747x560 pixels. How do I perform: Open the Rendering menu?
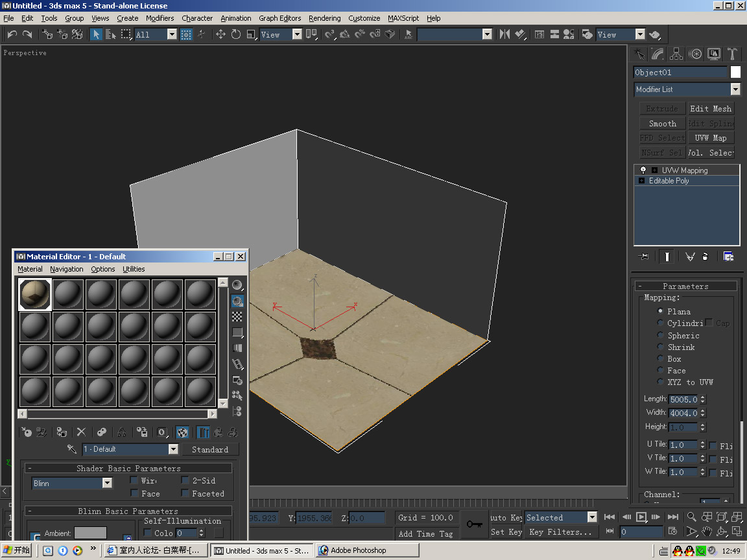click(x=324, y=18)
